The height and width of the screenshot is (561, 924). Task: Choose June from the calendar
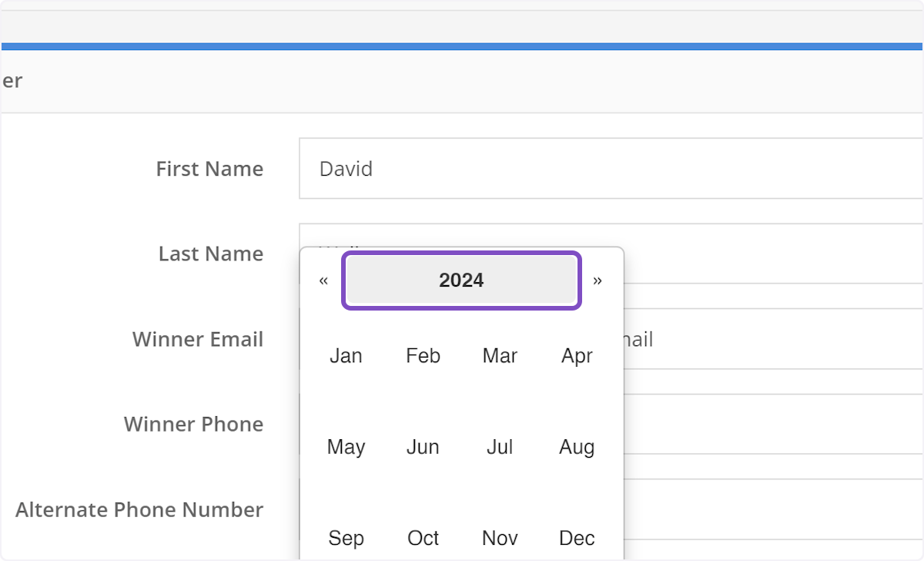423,447
